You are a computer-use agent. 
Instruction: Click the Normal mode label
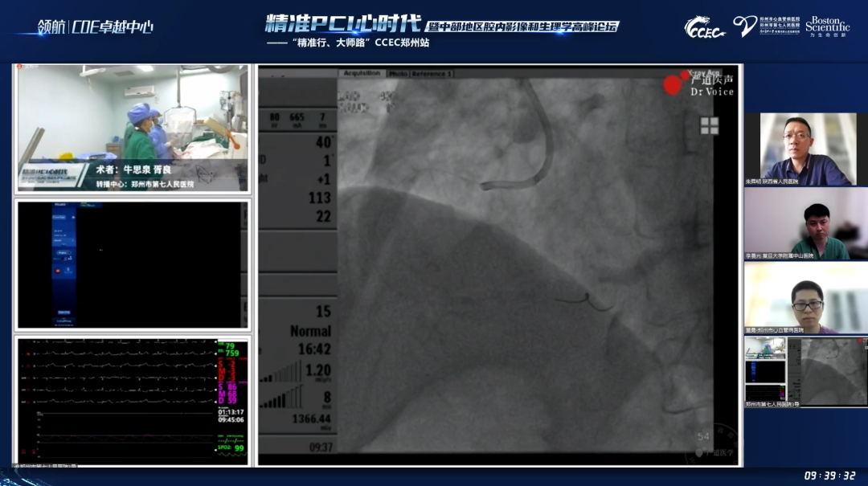pos(310,331)
